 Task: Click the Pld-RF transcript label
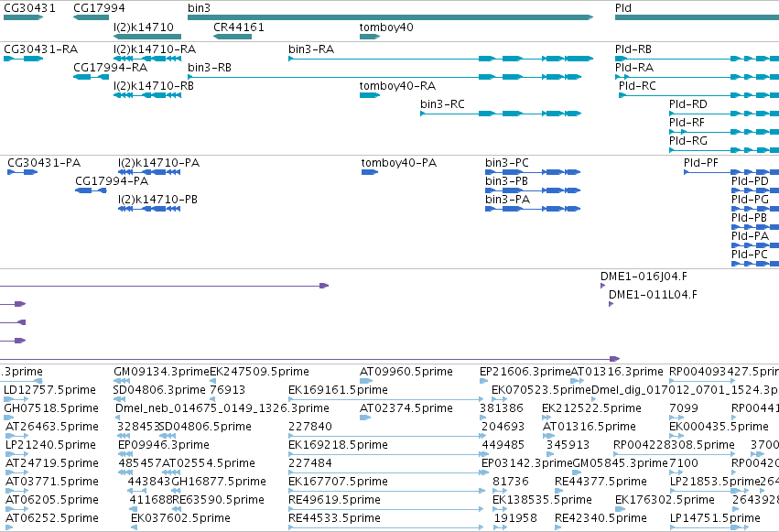pos(687,123)
